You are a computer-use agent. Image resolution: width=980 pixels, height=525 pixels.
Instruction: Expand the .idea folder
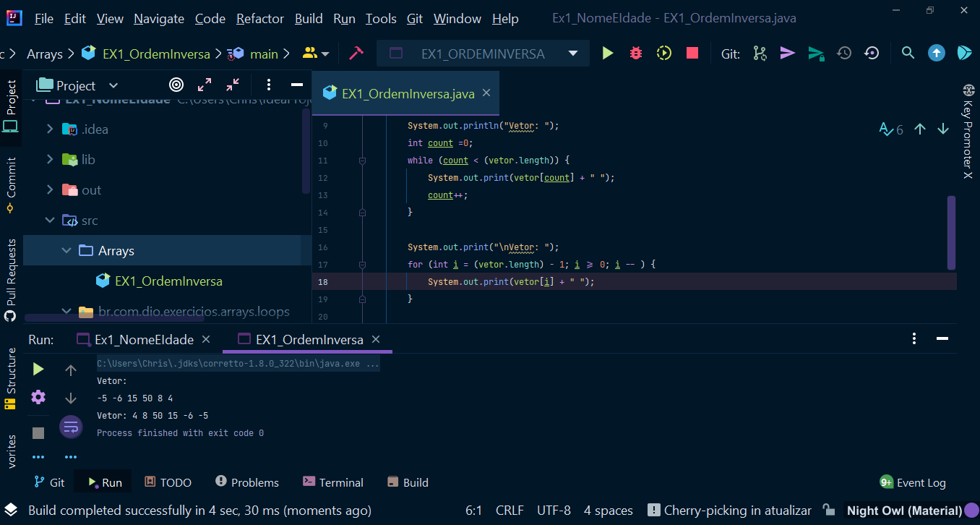(x=50, y=129)
